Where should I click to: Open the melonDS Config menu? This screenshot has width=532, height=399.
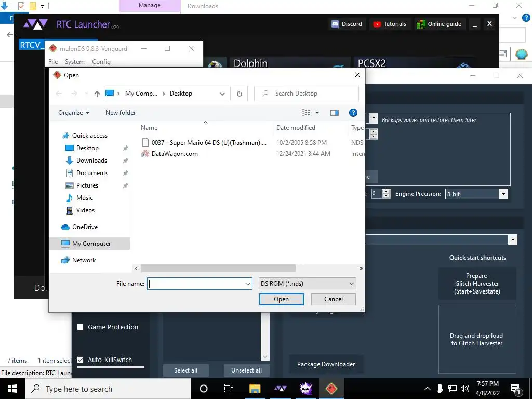coord(101,62)
